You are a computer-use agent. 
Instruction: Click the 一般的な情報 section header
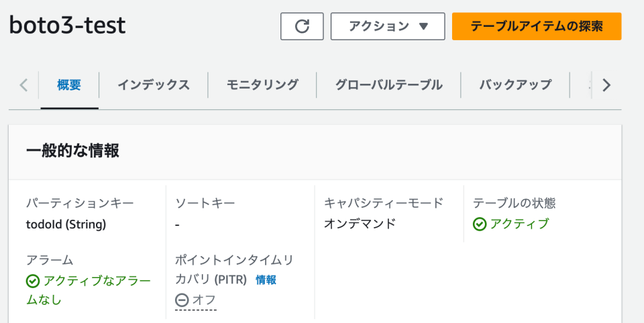(x=72, y=151)
